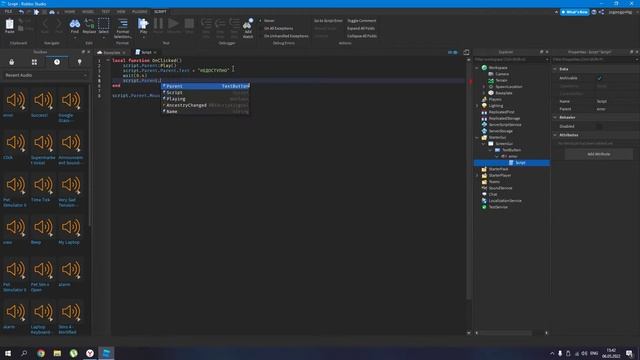Open Chrome from the taskbar
Viewport: 640px width, 360px height.
pos(41,353)
